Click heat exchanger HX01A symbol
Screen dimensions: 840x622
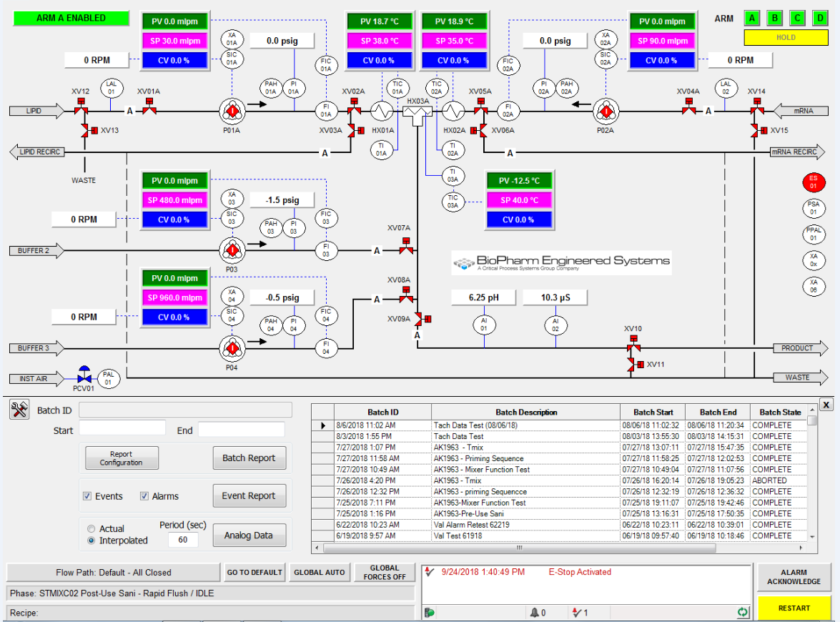382,112
